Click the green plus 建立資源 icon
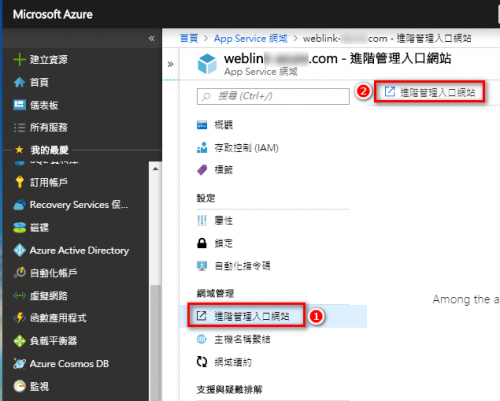 coord(19,60)
